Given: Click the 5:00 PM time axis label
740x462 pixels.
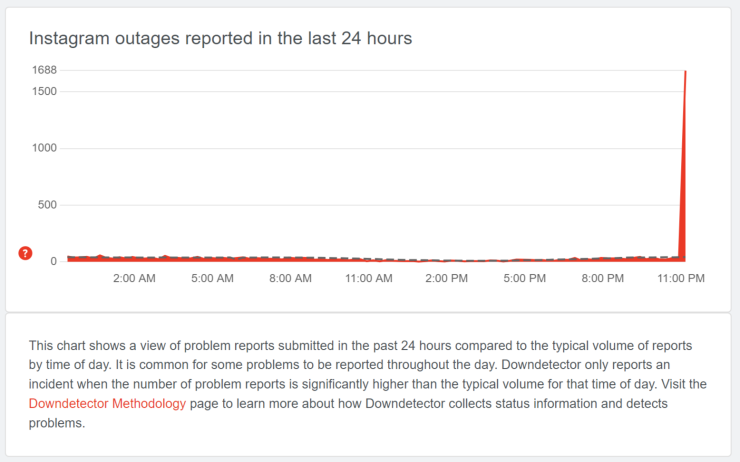Looking at the screenshot, I should click(525, 278).
